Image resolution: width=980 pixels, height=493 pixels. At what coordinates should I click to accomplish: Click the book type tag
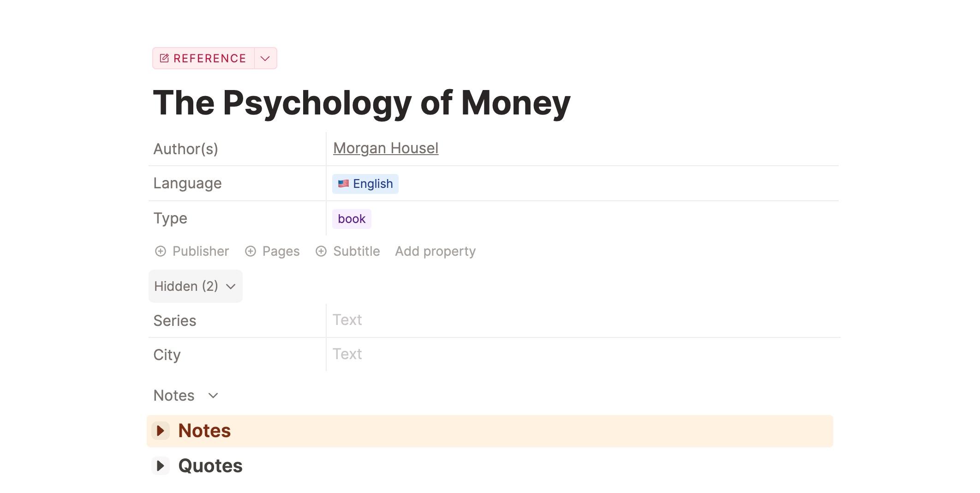(x=352, y=219)
